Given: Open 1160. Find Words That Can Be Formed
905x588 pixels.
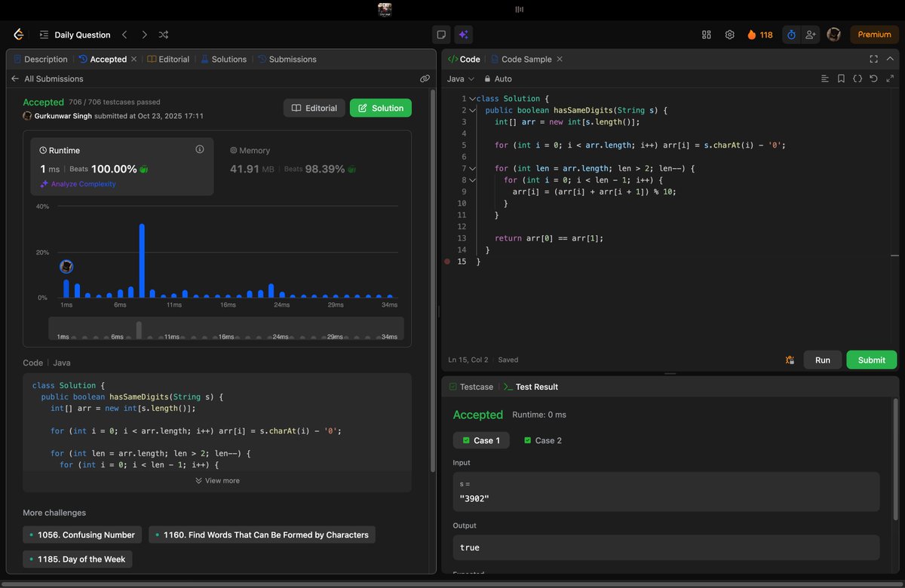Looking at the screenshot, I should (262, 534).
